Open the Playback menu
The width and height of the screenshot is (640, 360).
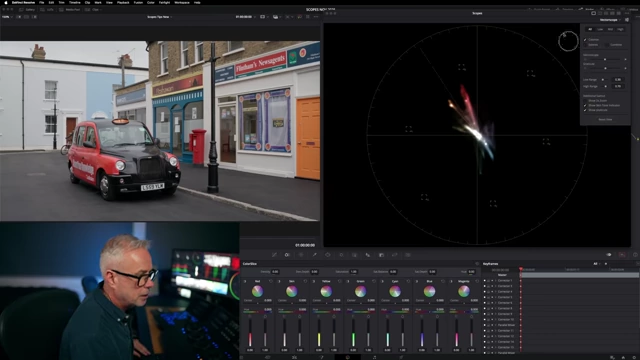coord(123,2)
